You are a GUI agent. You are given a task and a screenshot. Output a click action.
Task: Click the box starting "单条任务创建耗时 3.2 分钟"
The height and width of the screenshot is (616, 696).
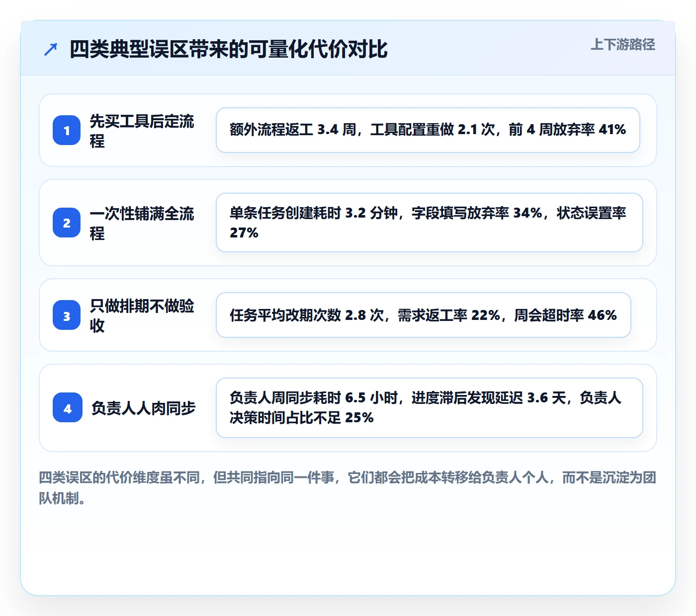[x=430, y=223]
